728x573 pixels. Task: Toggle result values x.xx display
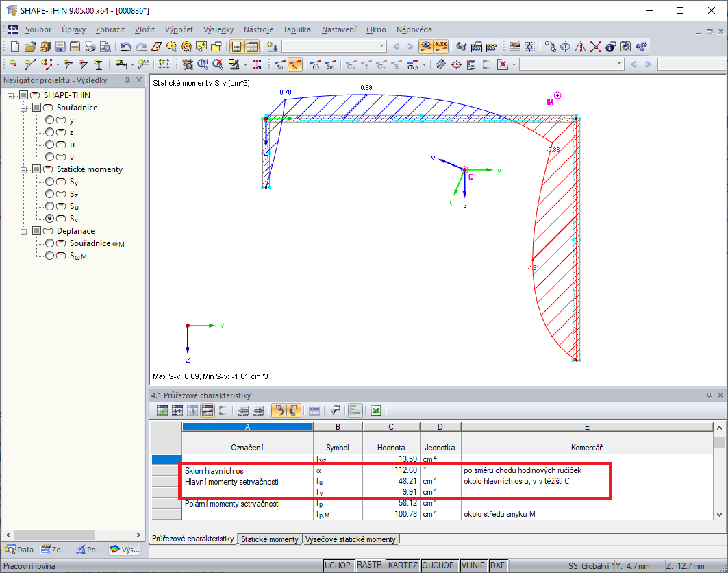(440, 47)
